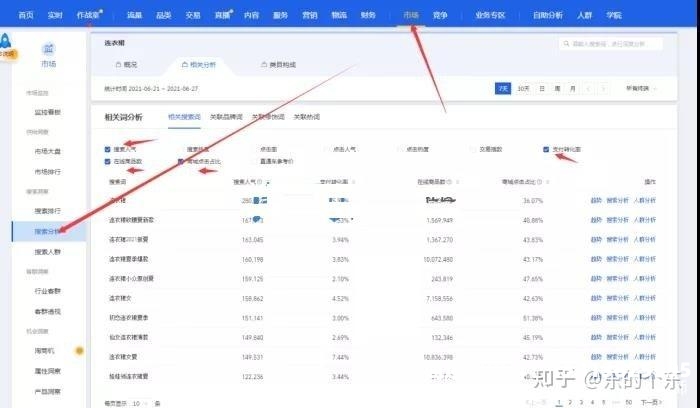Click 趋势 link in 163,045 row
This screenshot has height=408, width=700.
[x=596, y=240]
